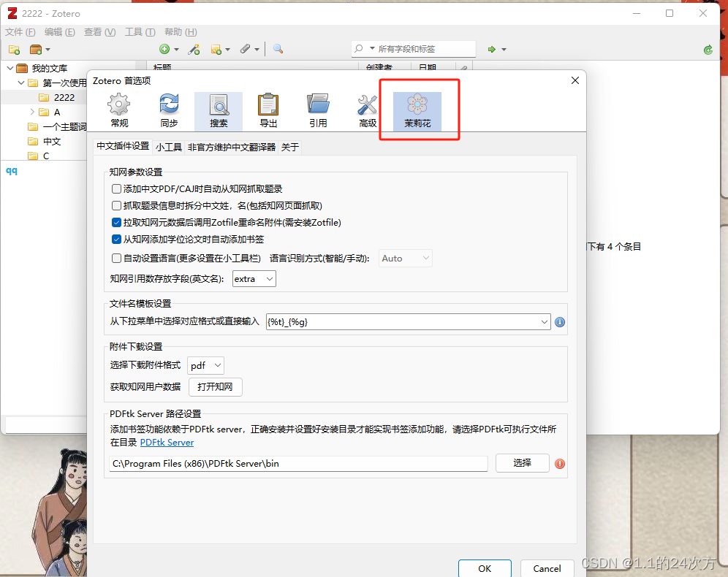Click the add item by identifier wand

click(194, 49)
